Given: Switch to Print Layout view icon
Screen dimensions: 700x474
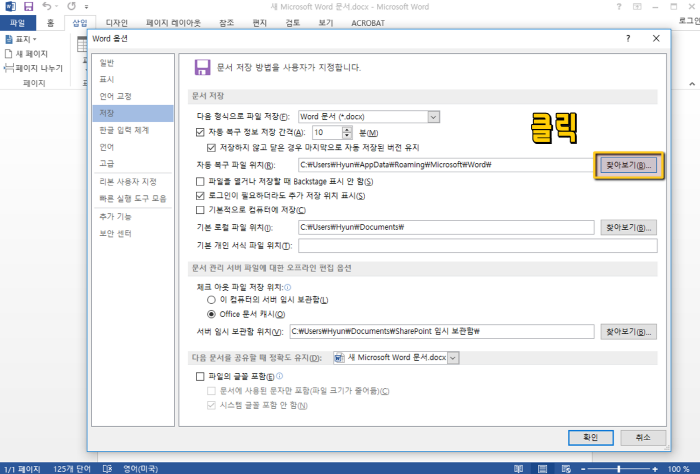Looking at the screenshot, I should coord(542,468).
